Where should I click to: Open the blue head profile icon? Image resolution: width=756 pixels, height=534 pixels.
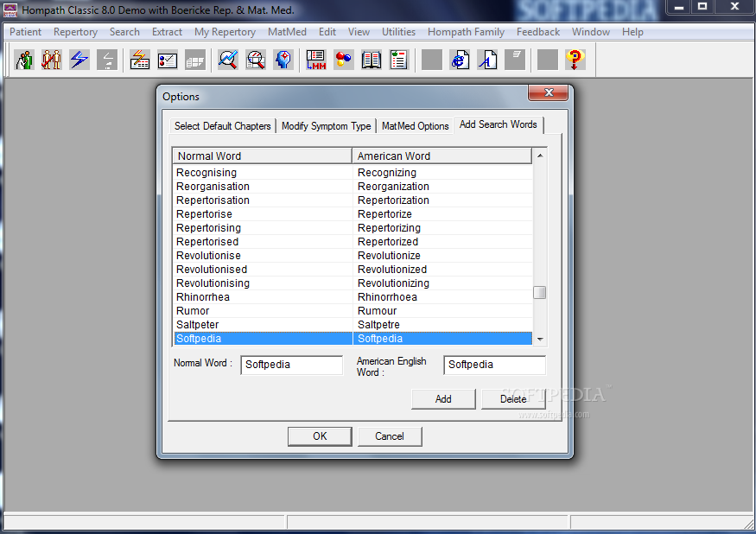coord(283,60)
